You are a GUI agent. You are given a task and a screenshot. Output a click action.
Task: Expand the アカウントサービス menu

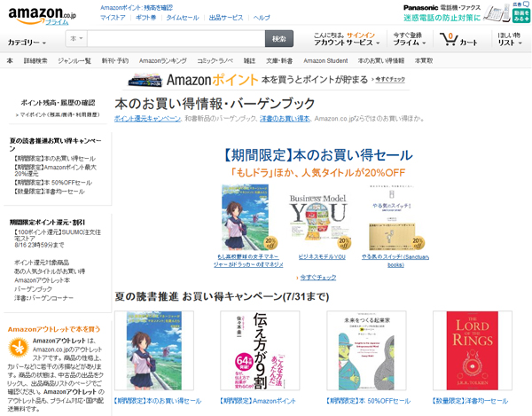pyautogui.click(x=347, y=43)
